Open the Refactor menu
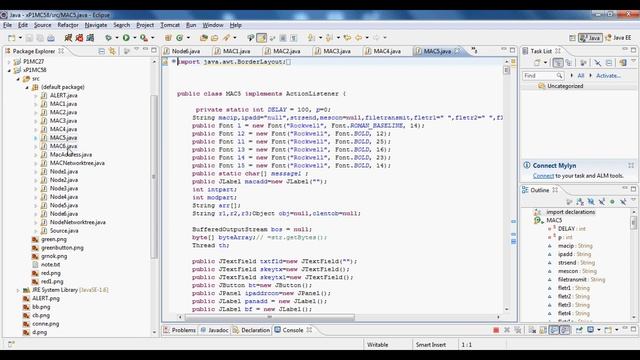The height and width of the screenshot is (360, 640). 68,25
